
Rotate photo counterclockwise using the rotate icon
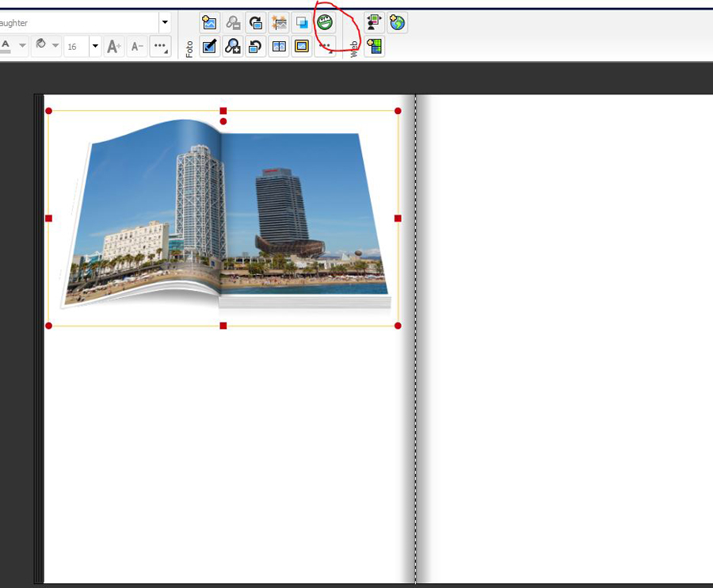pos(255,47)
